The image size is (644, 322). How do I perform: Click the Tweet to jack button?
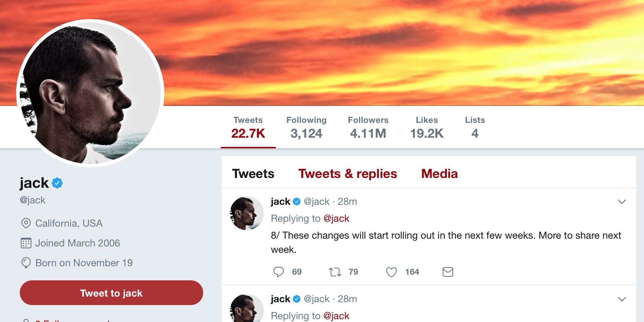point(111,293)
